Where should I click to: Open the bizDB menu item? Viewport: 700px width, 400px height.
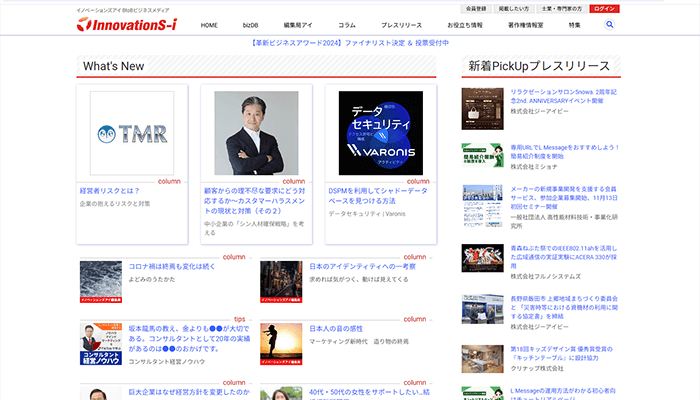tap(250, 25)
